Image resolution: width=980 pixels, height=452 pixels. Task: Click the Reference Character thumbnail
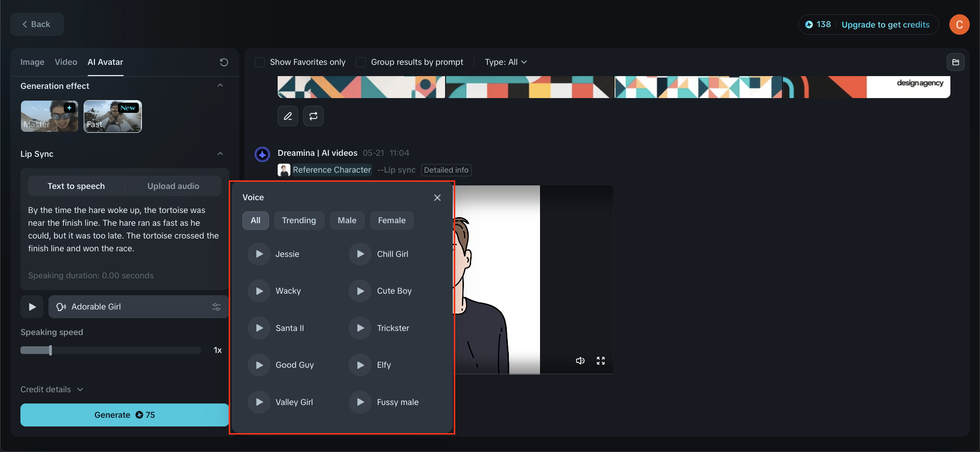(284, 170)
